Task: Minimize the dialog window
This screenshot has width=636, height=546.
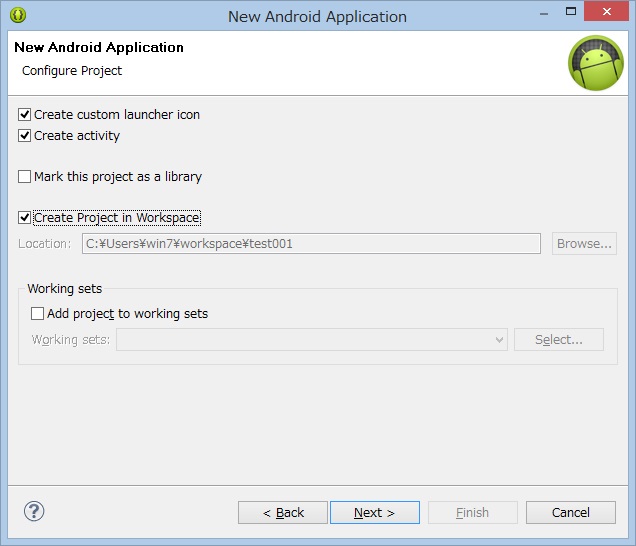Action: [544, 13]
